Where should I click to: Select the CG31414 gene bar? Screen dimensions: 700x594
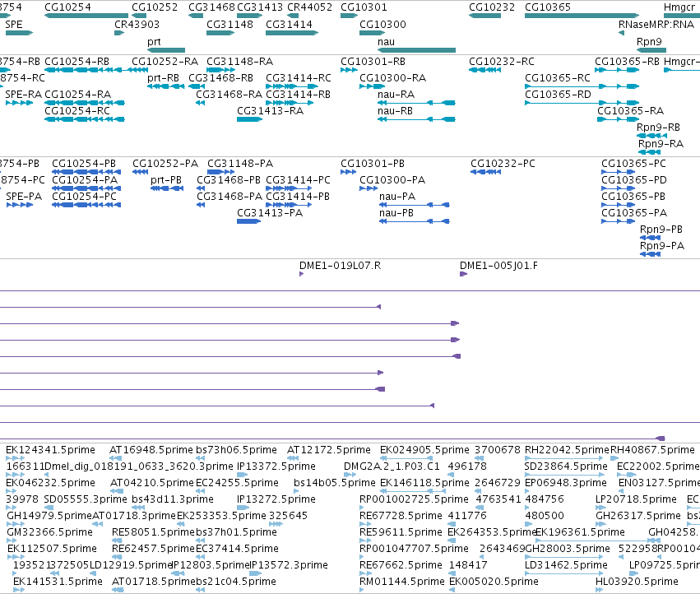click(292, 33)
